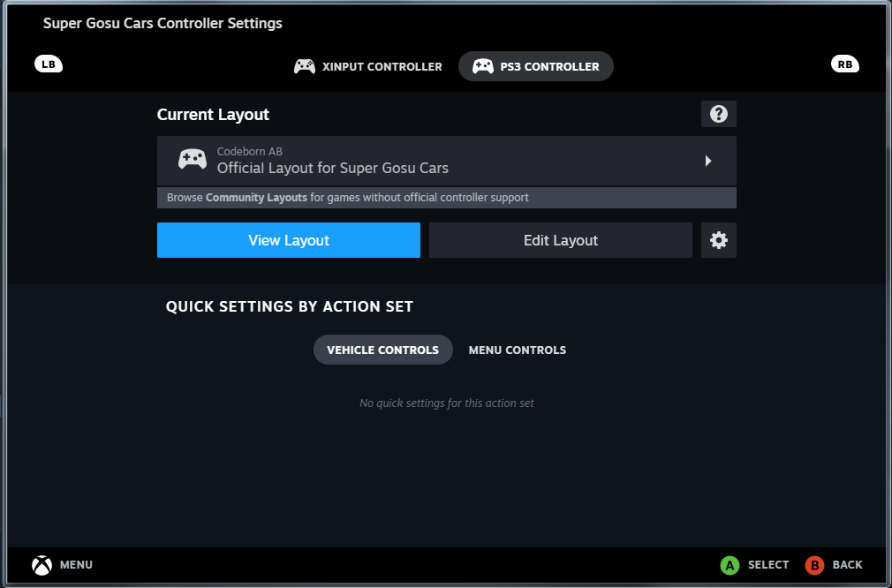The height and width of the screenshot is (588, 892).
Task: Expand the current layout arrow
Action: click(x=708, y=161)
